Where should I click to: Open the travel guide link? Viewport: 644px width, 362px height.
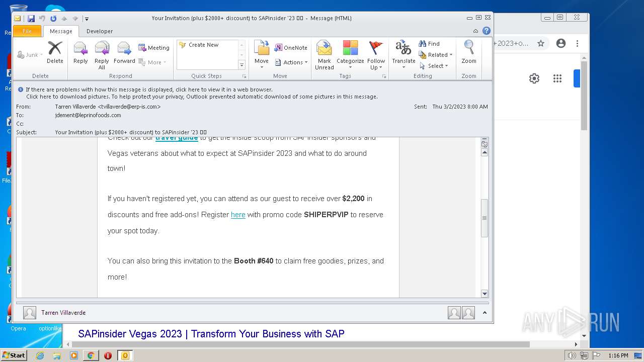point(177,138)
